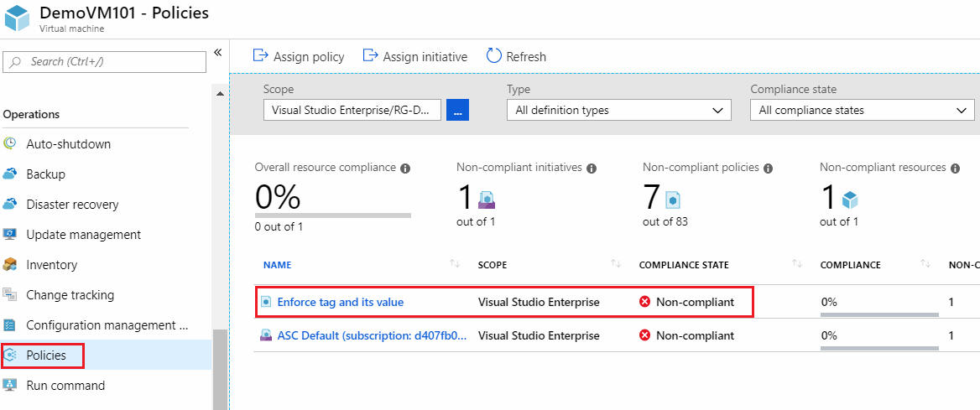Open the Compliance state dropdown
Screen dimensions: 980x410
point(862,110)
